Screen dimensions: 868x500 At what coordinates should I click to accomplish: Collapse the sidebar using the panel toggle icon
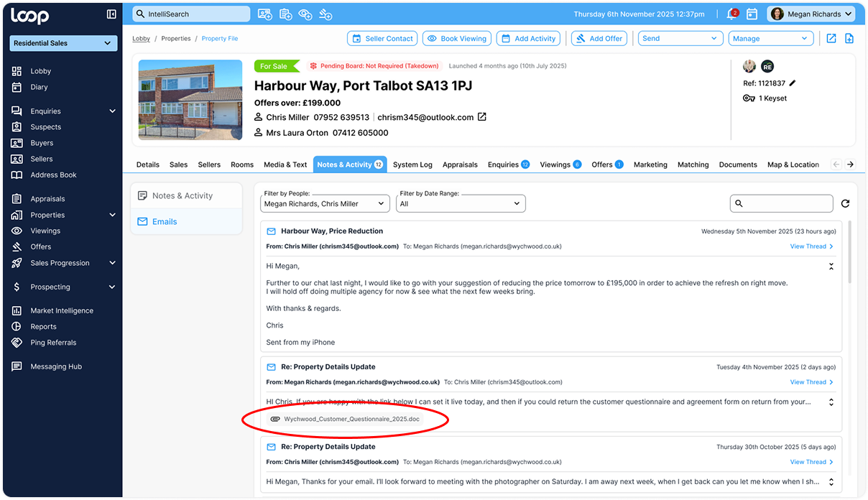coord(111,14)
